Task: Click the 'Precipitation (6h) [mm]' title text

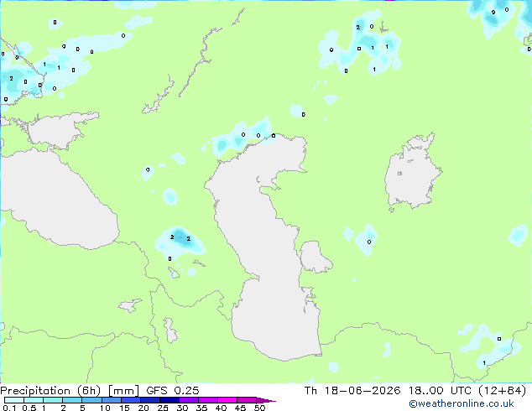Action: (70, 391)
